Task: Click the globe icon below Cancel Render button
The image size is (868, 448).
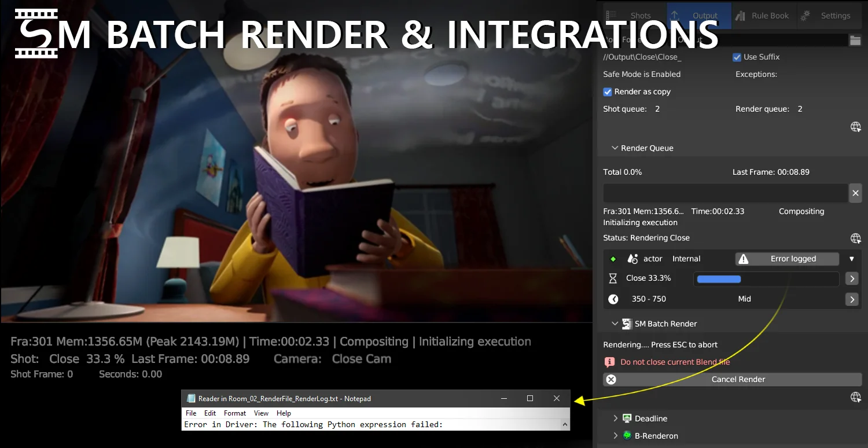Action: pos(855,397)
